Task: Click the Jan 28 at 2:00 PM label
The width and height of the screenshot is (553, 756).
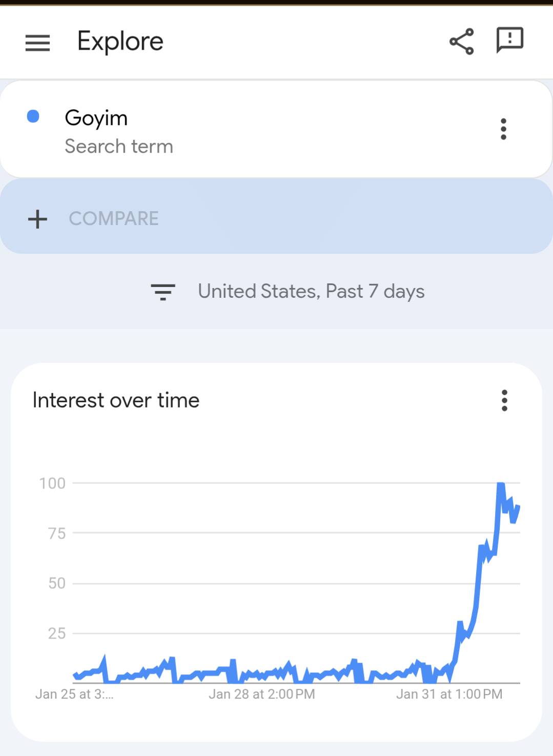Action: click(261, 694)
